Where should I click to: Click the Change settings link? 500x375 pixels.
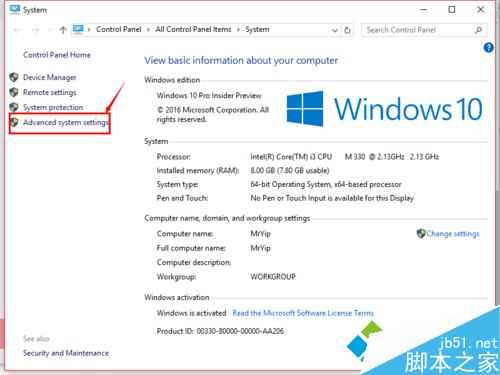(x=453, y=234)
